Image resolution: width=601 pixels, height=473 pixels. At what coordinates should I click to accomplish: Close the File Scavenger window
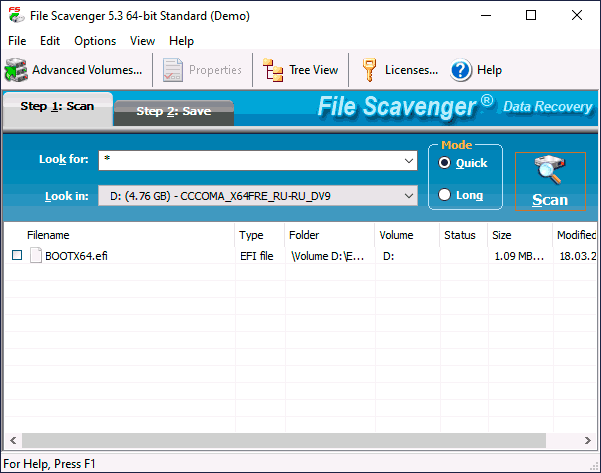click(x=576, y=15)
